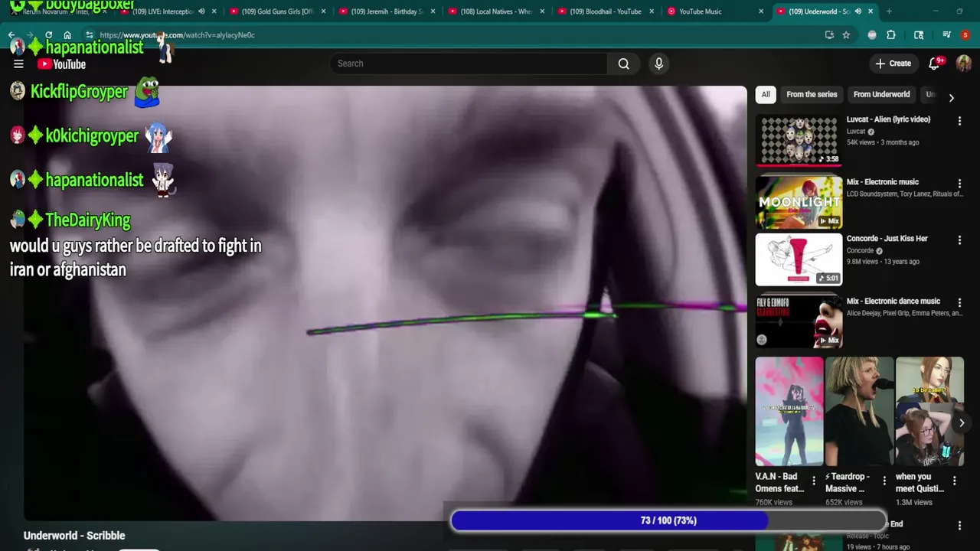Click the YouTube search input field
980x551 pixels.
[x=469, y=64]
